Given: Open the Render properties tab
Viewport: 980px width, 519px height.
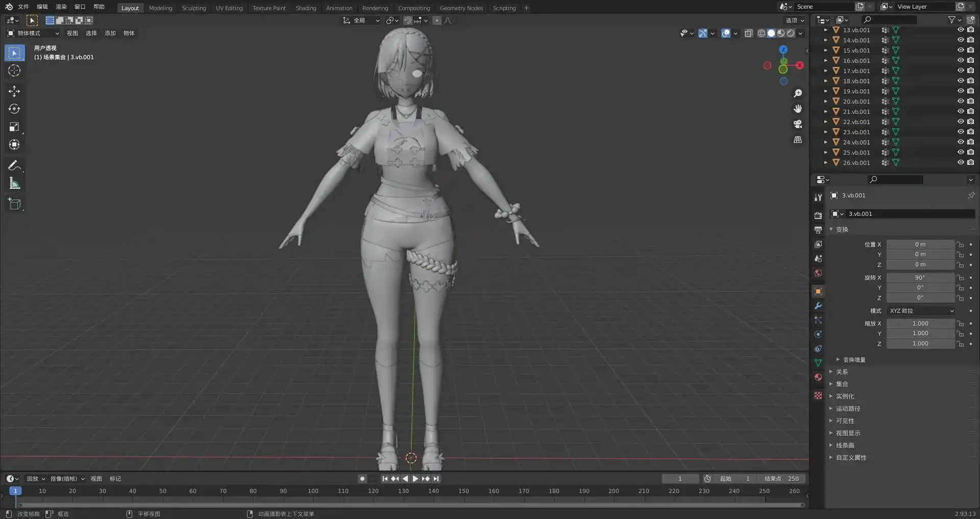Looking at the screenshot, I should [x=818, y=215].
